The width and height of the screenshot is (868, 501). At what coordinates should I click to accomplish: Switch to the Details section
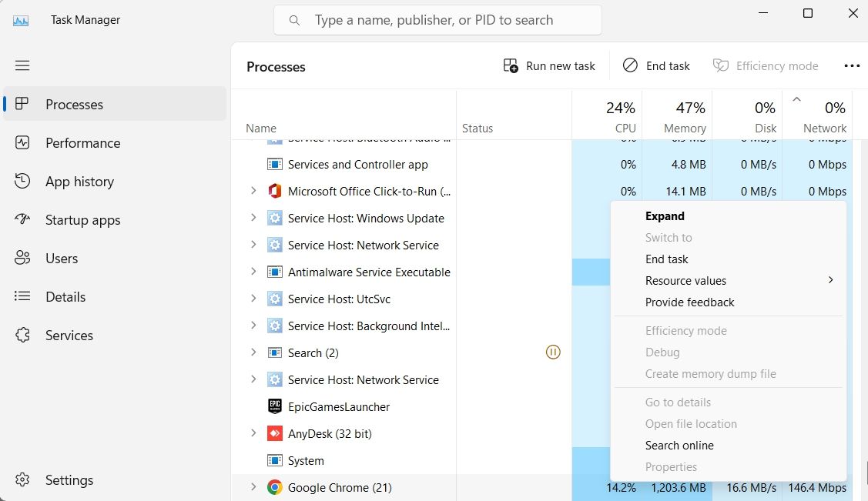(65, 296)
